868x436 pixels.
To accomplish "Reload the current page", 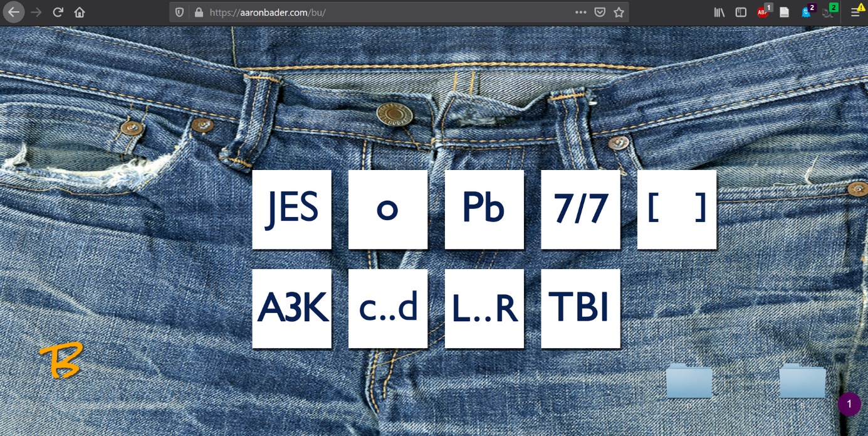I will [58, 12].
